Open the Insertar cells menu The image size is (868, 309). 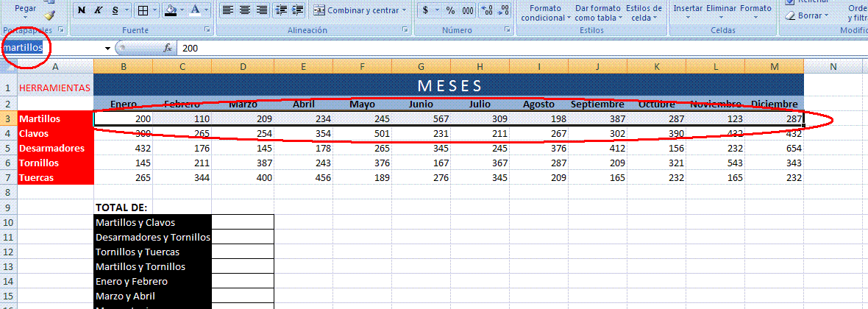tap(688, 8)
